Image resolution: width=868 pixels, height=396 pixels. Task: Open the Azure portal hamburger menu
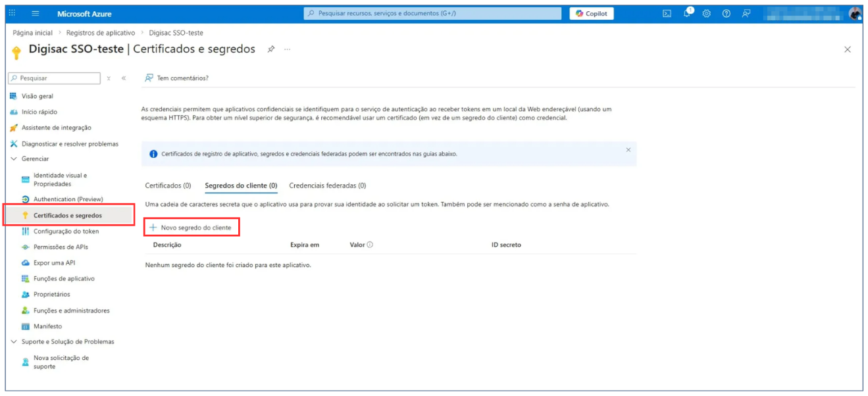(36, 14)
